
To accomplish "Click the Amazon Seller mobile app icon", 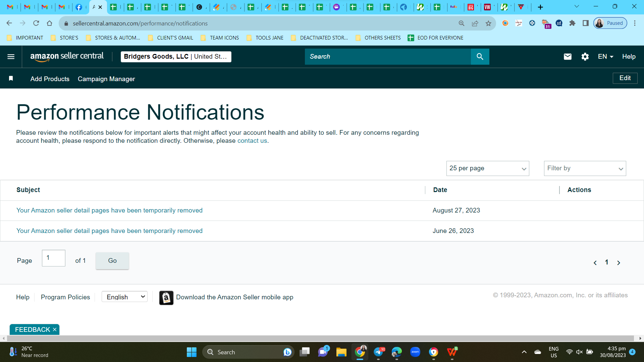I will tap(166, 298).
